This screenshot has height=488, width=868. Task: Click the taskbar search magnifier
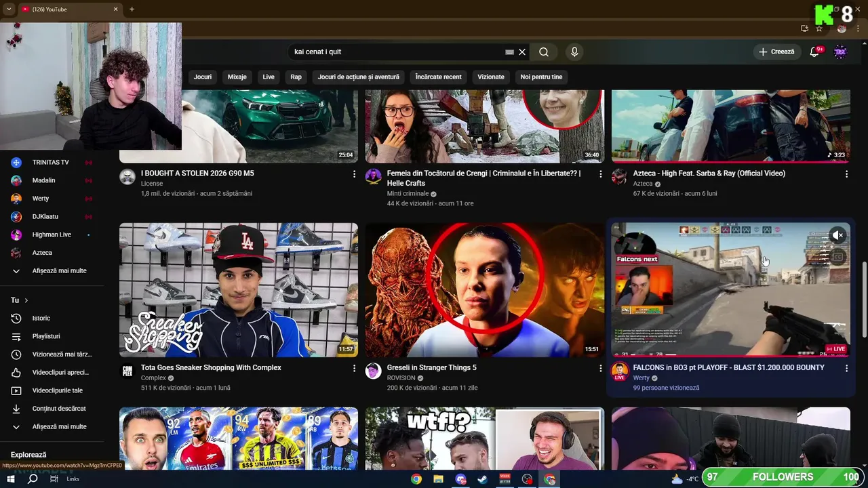(32, 479)
